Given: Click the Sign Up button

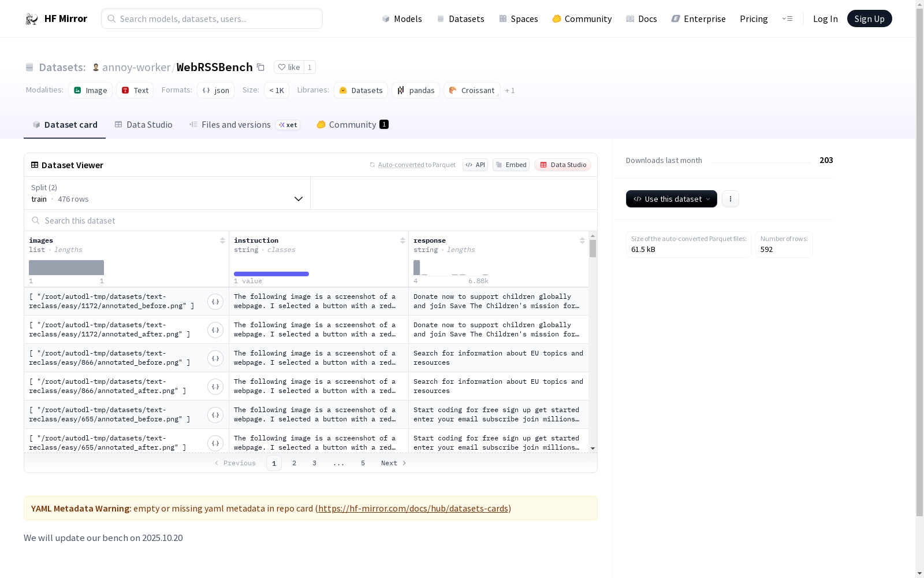Looking at the screenshot, I should click(869, 18).
